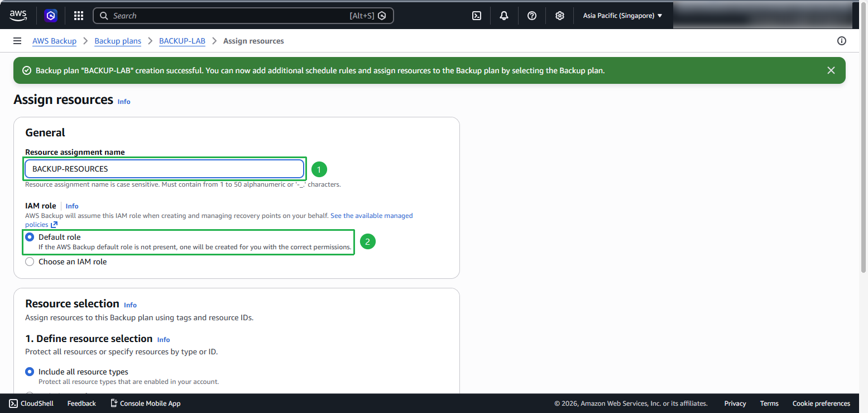Open the BACKUP-LAB breadcrumb link
This screenshot has height=413, width=868.
click(182, 41)
